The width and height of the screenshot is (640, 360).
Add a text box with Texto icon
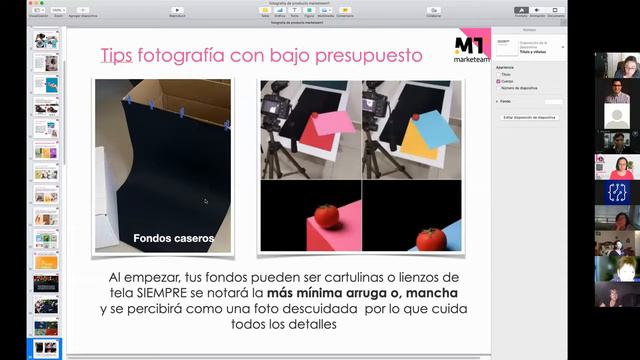294,10
